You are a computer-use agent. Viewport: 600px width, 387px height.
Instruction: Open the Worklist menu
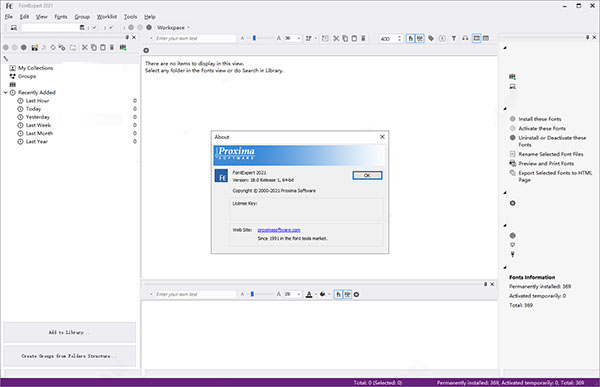click(x=107, y=17)
